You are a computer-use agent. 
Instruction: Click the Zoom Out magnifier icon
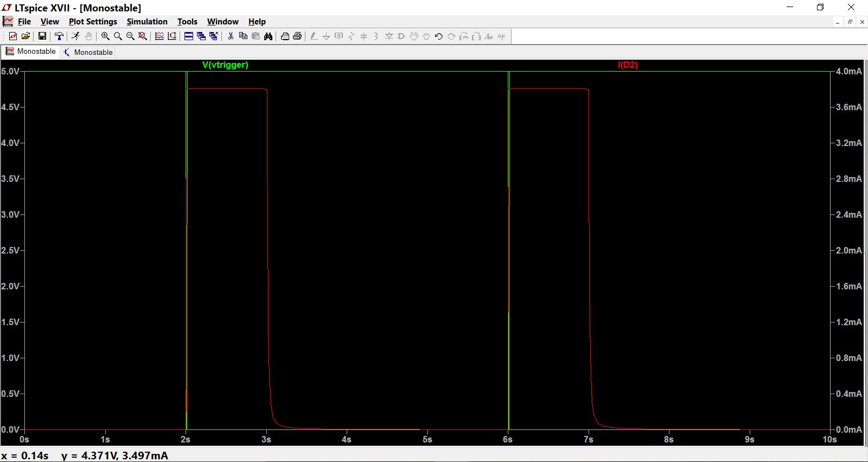tap(130, 36)
